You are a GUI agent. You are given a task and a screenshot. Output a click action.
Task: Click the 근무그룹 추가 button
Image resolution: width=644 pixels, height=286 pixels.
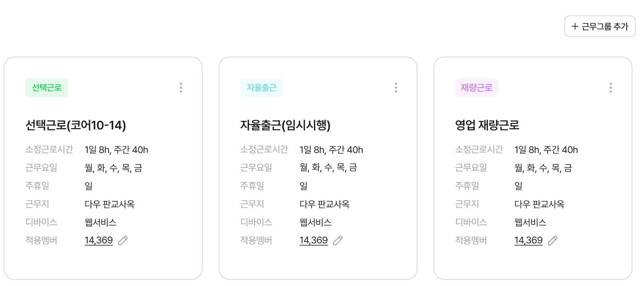[x=600, y=26]
